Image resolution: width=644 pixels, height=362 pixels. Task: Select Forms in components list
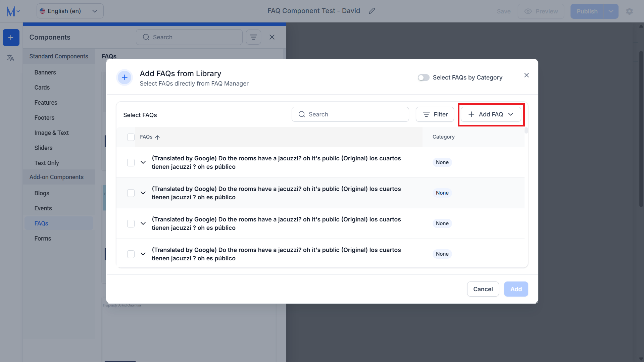tap(43, 239)
